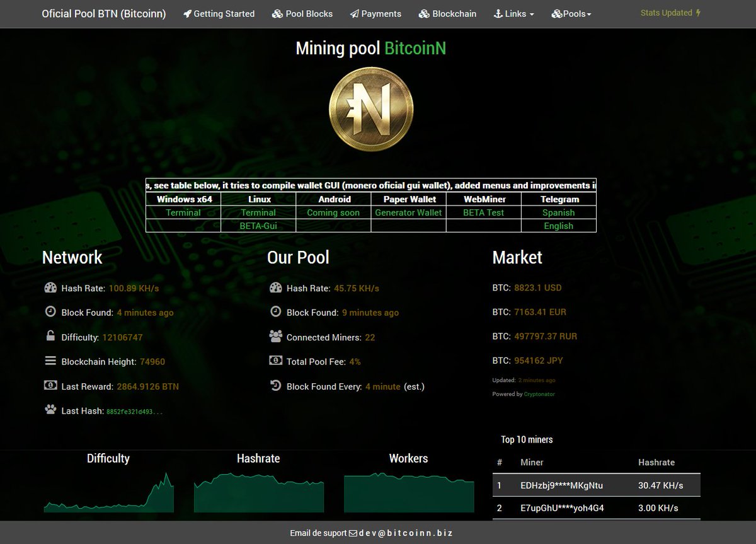Expand the Pools dropdown menu
756x544 pixels.
pos(571,14)
